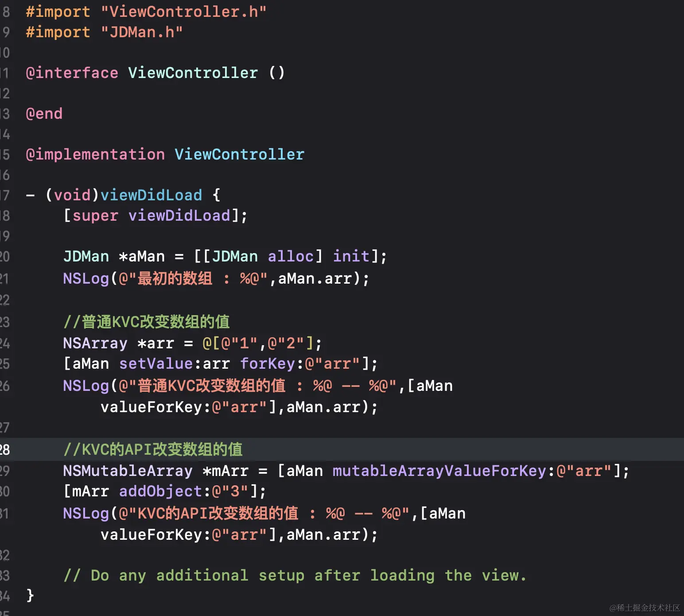
Task: Click [super viewDidLoad]; call
Action: click(155, 215)
